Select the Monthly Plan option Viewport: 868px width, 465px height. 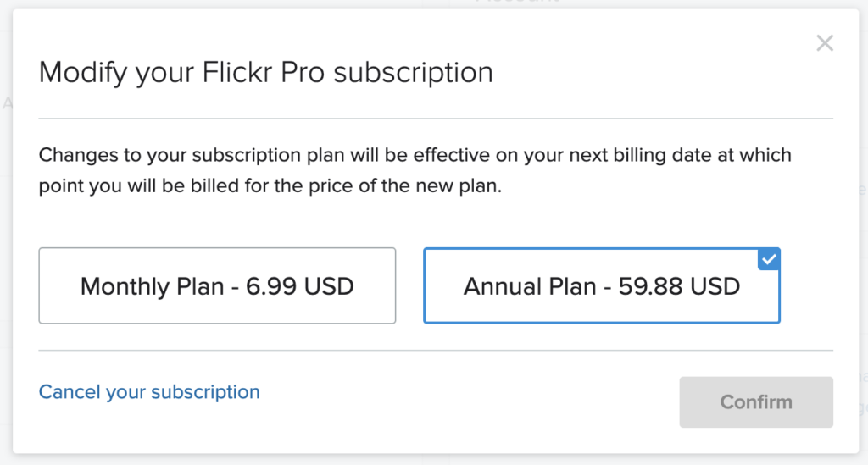coord(217,286)
